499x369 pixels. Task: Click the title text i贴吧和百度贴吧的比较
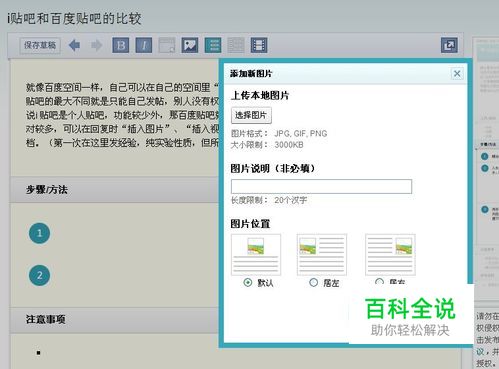[74, 18]
